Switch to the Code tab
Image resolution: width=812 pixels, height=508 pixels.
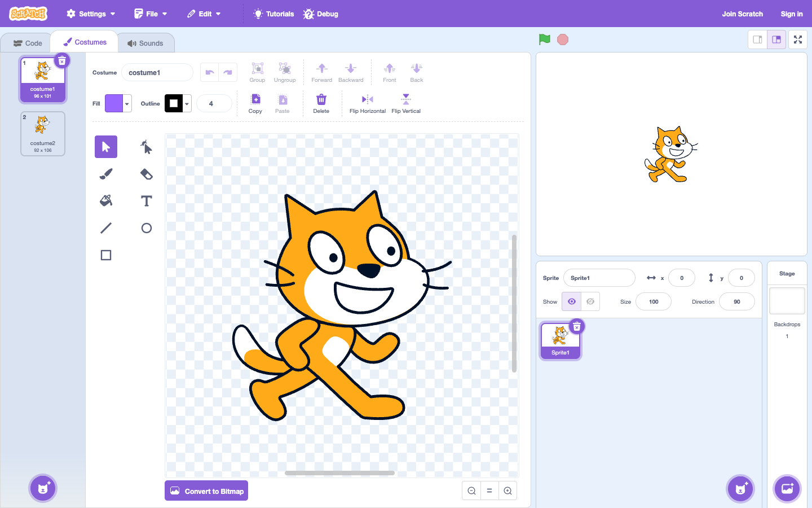tap(27, 43)
